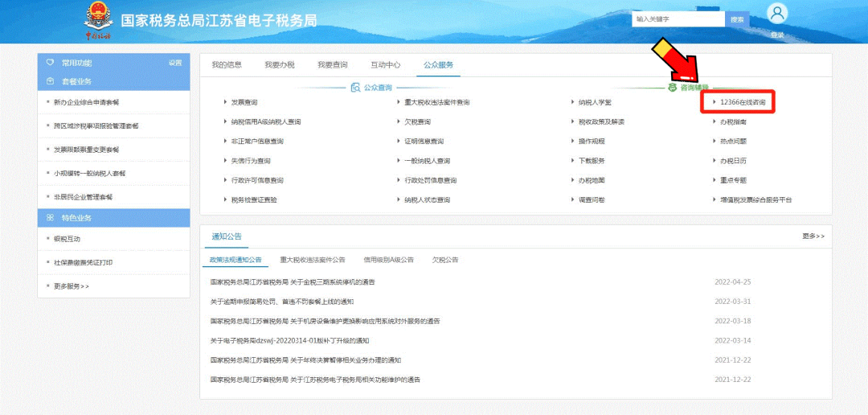Open 证明信息查询 link
Screen dimensions: 868x415
424,142
